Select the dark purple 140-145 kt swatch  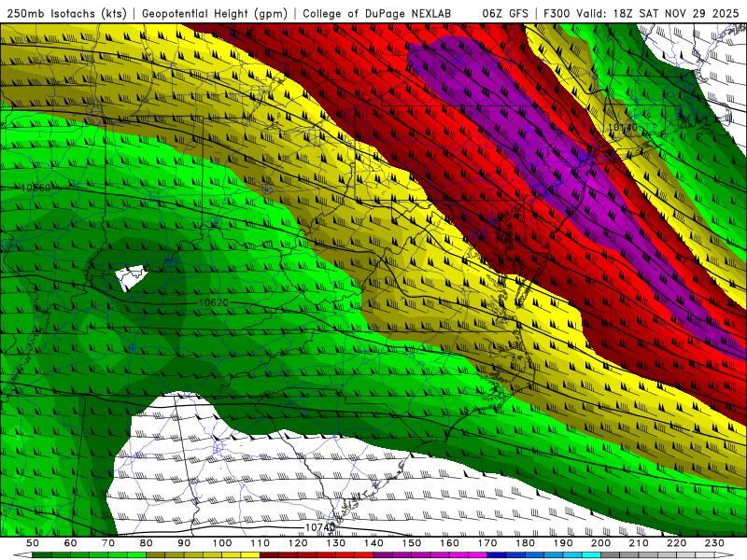pos(383,555)
